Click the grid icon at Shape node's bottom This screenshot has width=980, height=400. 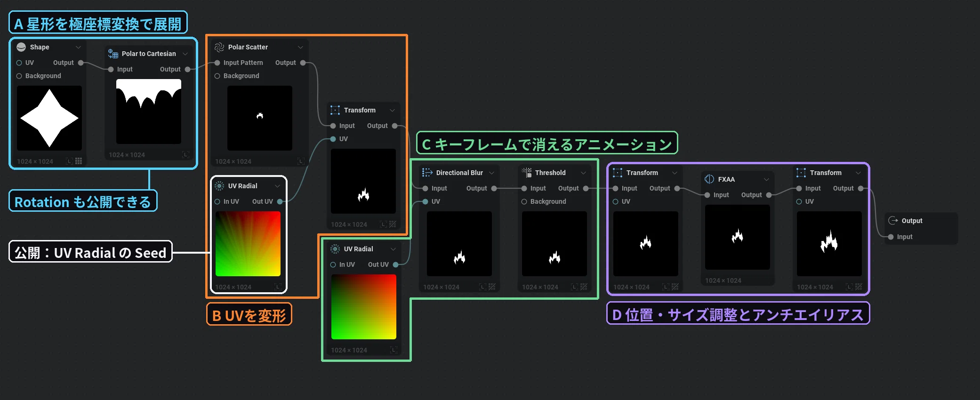[x=79, y=161]
